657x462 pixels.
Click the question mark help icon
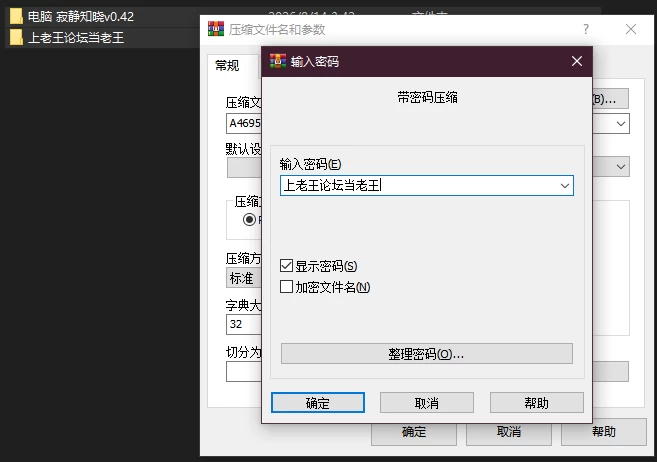coord(586,29)
